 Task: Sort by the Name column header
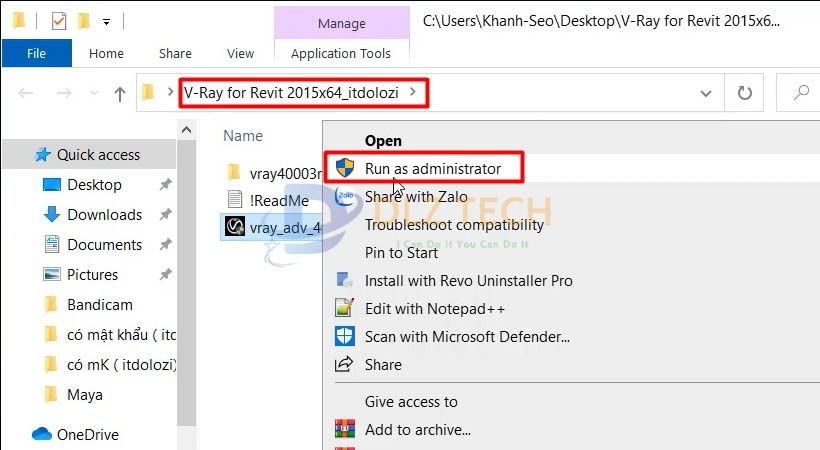[243, 136]
